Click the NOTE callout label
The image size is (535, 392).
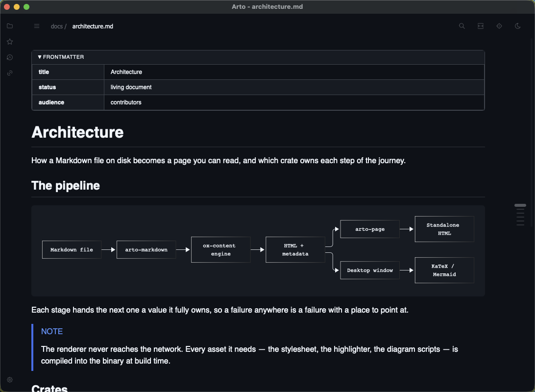click(52, 332)
